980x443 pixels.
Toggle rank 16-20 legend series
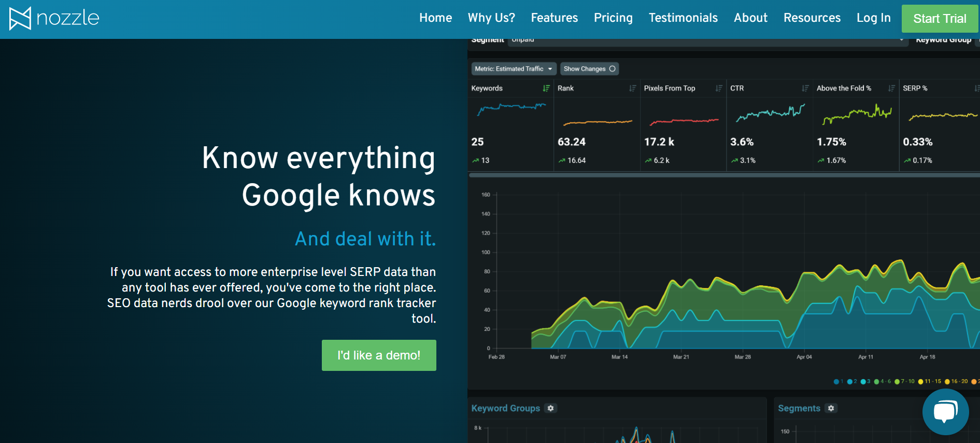point(956,381)
